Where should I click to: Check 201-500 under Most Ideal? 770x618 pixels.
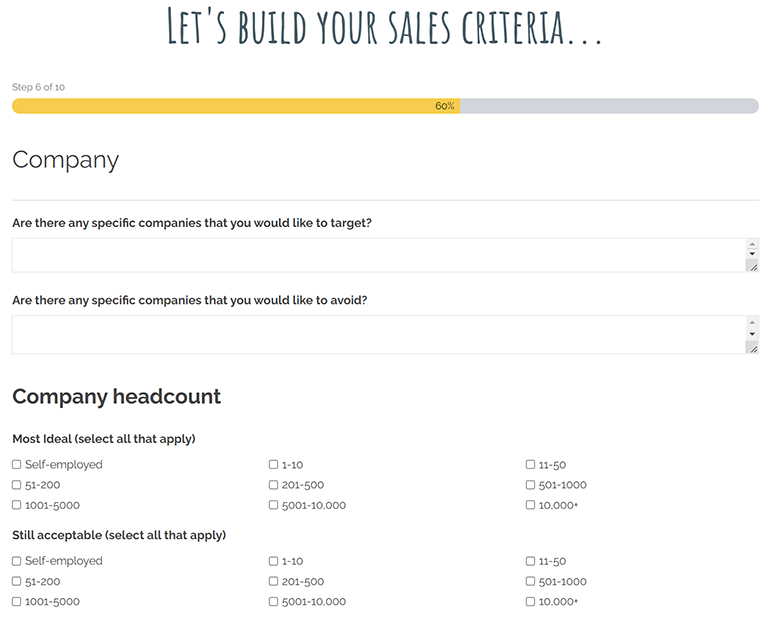coord(274,485)
